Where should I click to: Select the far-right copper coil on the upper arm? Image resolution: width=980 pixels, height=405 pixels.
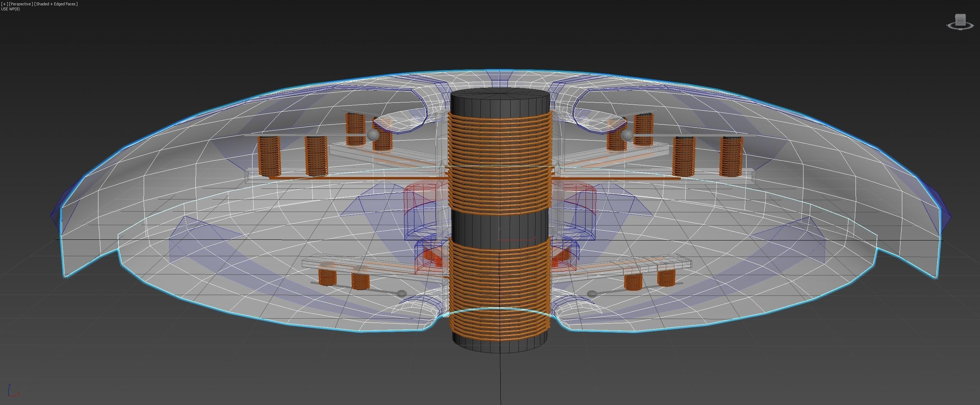coord(730,157)
